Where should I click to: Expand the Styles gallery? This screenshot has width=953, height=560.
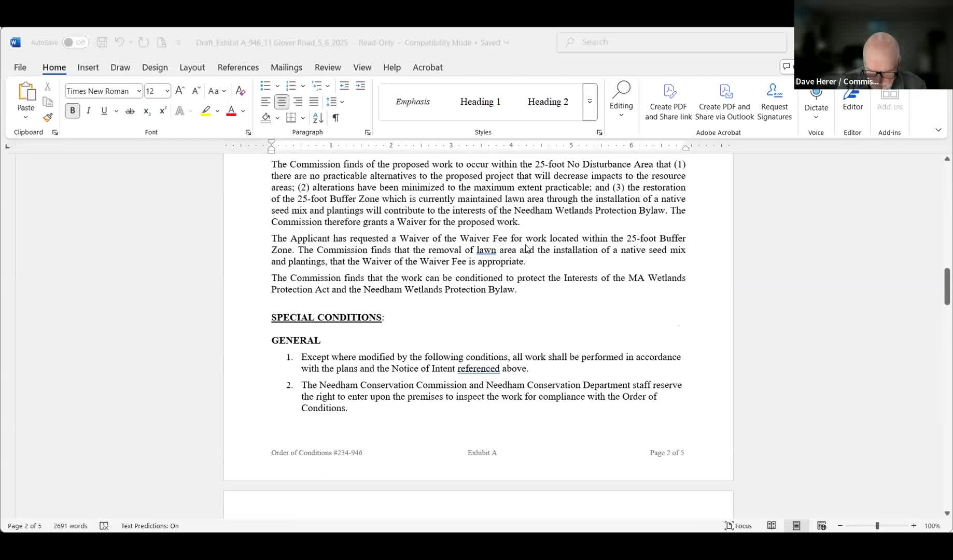click(x=590, y=102)
